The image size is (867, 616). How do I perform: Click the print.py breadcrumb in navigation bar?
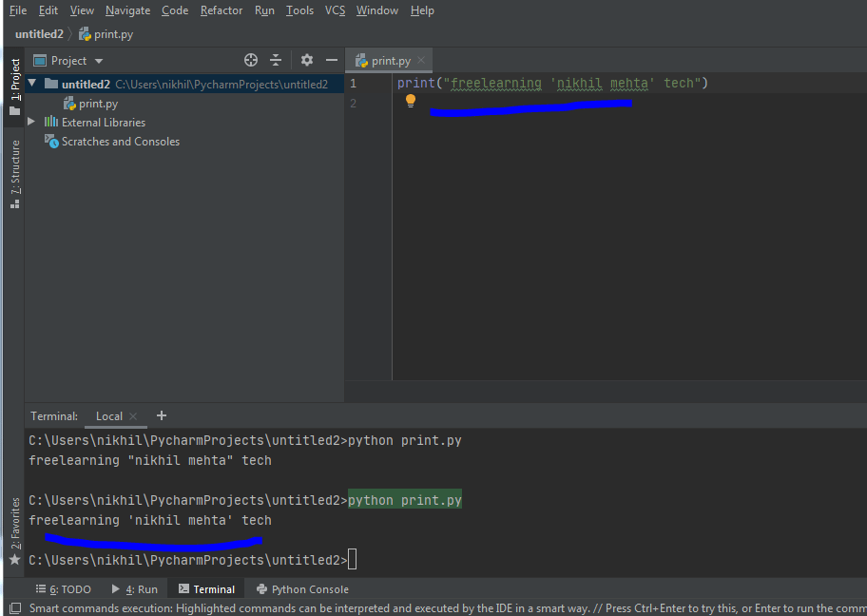(x=106, y=34)
